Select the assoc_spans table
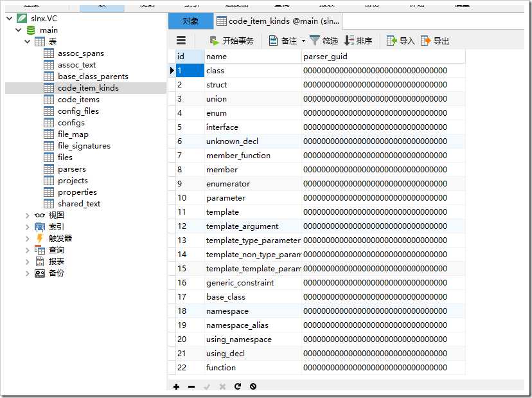This screenshot has height=398, width=532. coord(81,53)
